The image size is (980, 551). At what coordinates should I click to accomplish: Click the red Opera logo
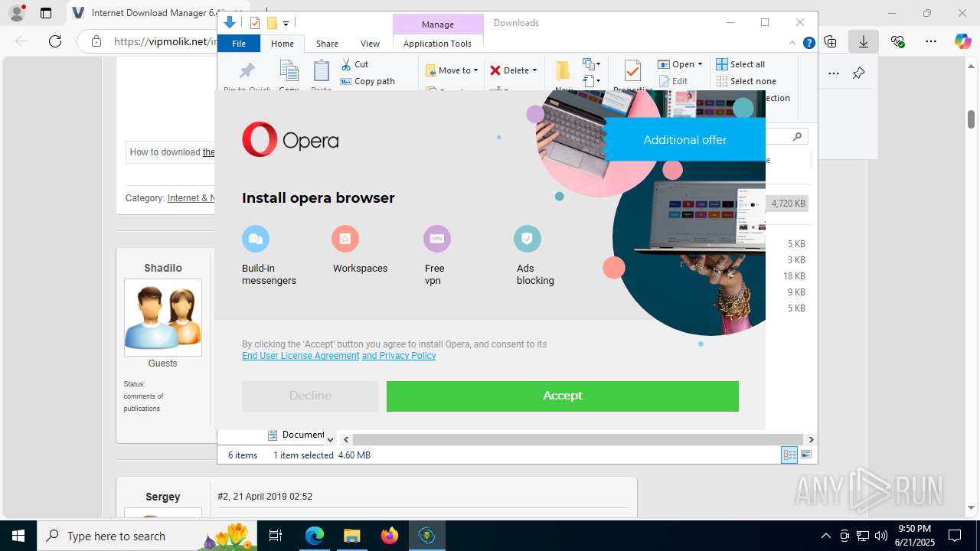pyautogui.click(x=260, y=139)
